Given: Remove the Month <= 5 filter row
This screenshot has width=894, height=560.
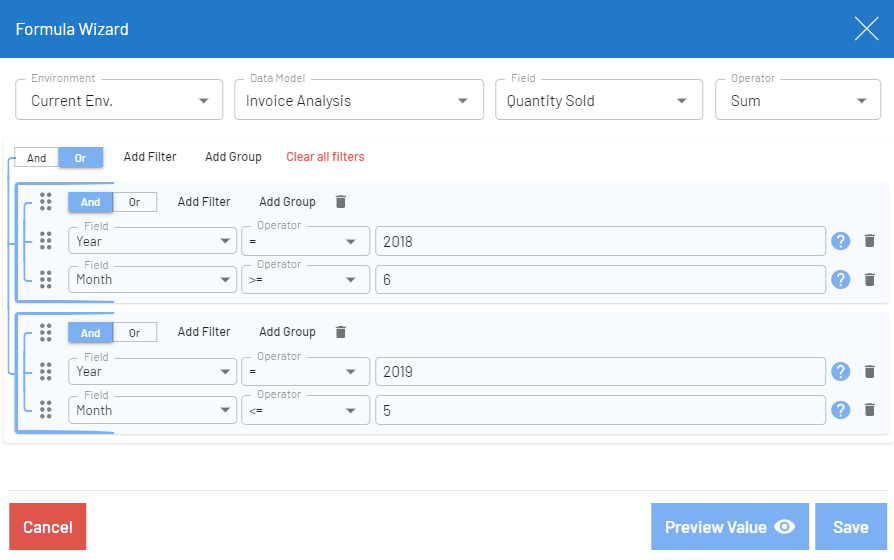Looking at the screenshot, I should pos(869,410).
